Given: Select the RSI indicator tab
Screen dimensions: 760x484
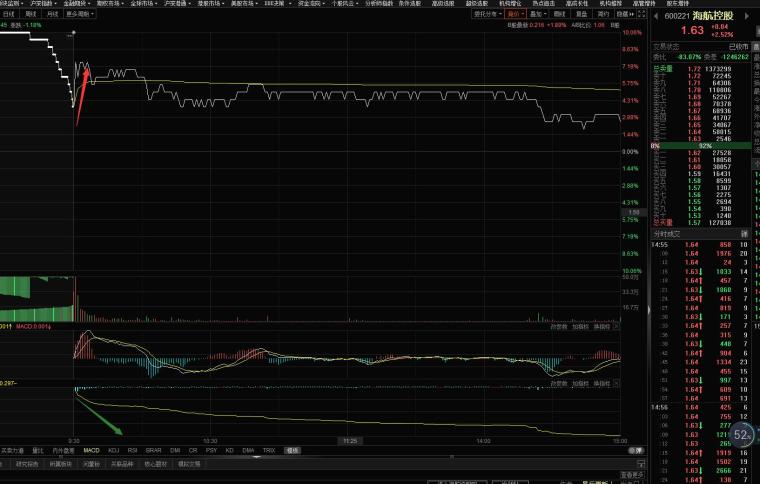Looking at the screenshot, I should [132, 451].
